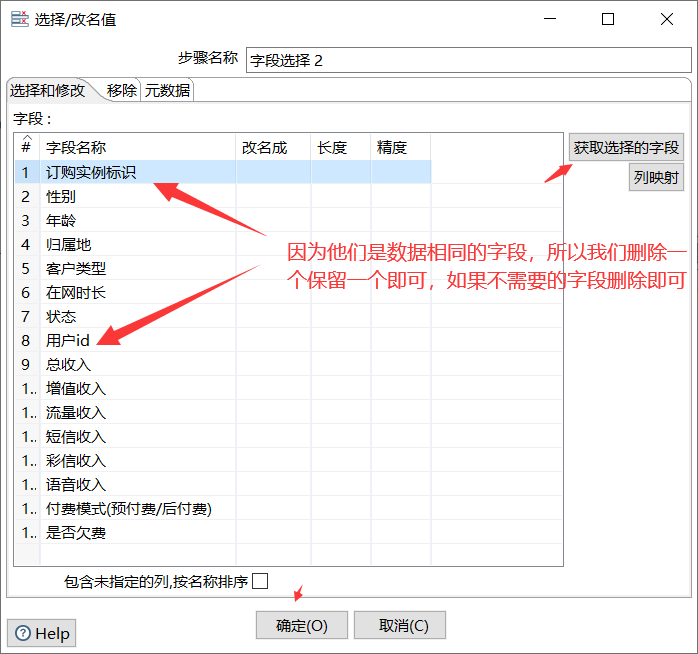The image size is (698, 654).
Task: Open the 元数据 tab
Action: (167, 90)
